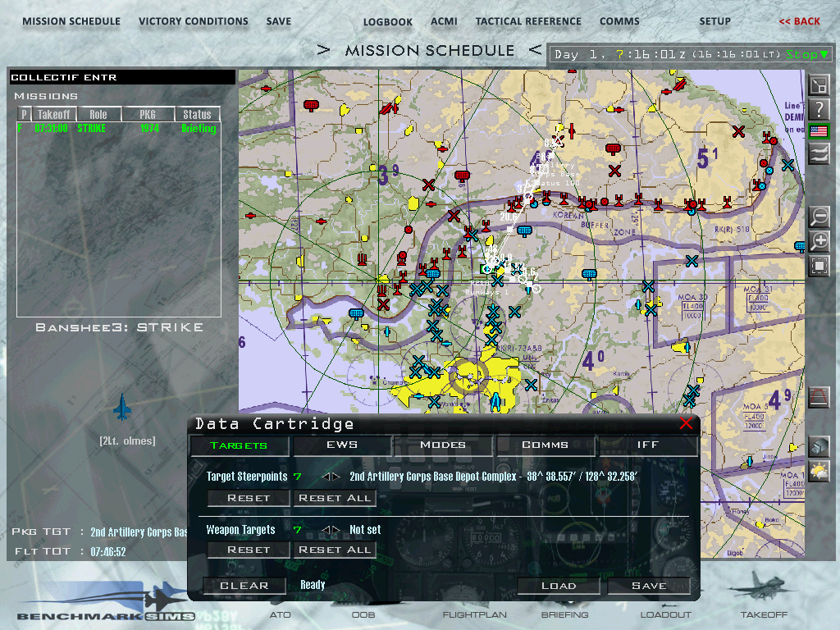The image size is (840, 630).
Task: Click the fit-map-to-window frame icon
Action: click(819, 265)
